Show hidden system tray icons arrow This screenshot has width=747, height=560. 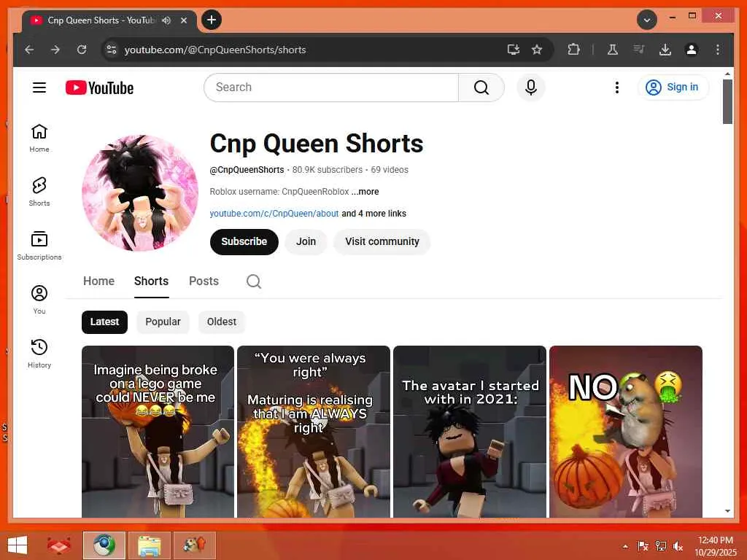coord(625,546)
